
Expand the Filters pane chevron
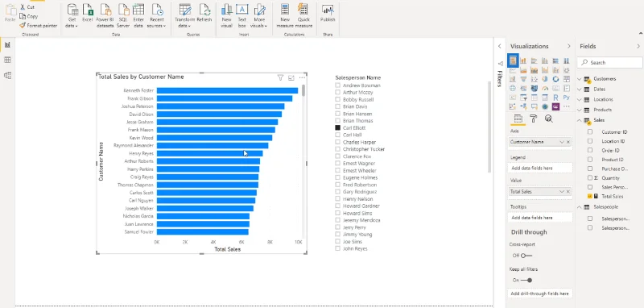(500, 46)
